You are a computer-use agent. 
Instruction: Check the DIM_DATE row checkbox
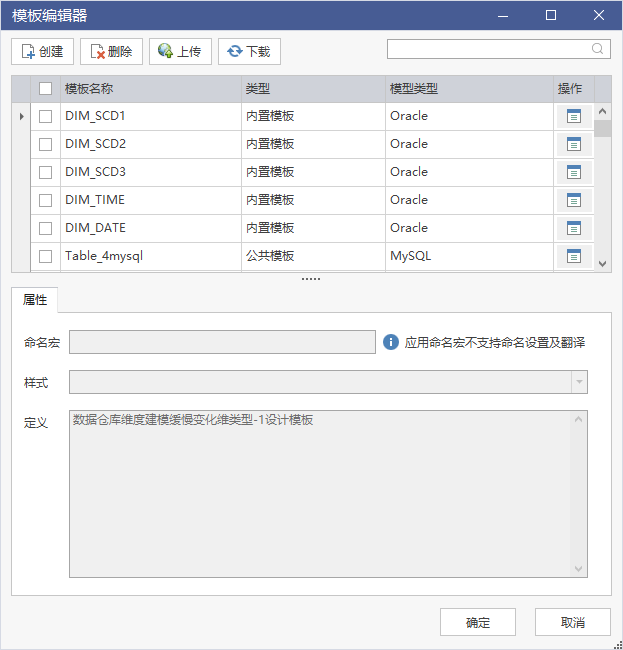point(45,228)
